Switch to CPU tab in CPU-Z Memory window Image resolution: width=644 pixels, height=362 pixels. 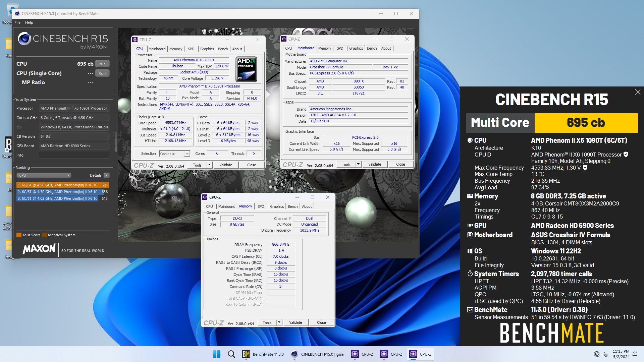tap(209, 206)
